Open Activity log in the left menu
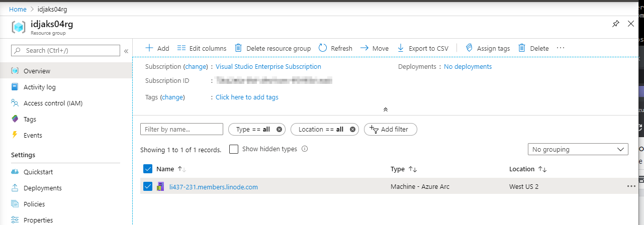 [40, 87]
